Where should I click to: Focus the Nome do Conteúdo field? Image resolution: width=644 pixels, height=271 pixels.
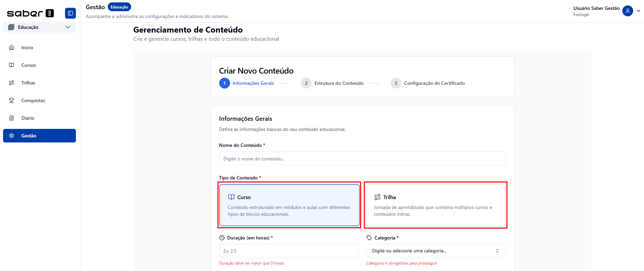(362, 158)
